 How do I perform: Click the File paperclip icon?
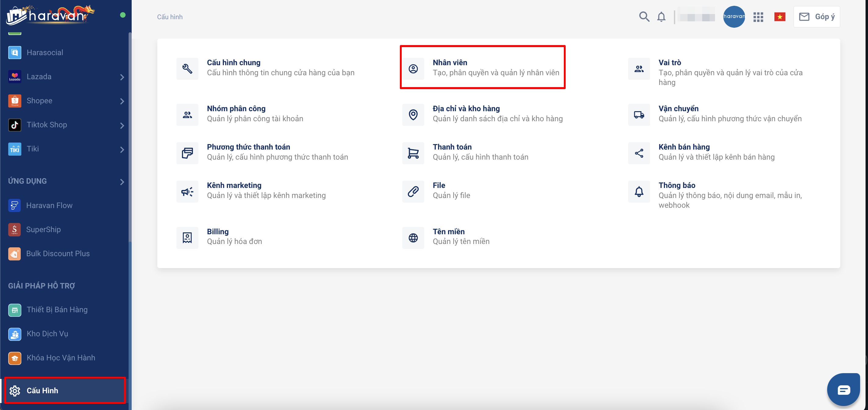tap(413, 192)
